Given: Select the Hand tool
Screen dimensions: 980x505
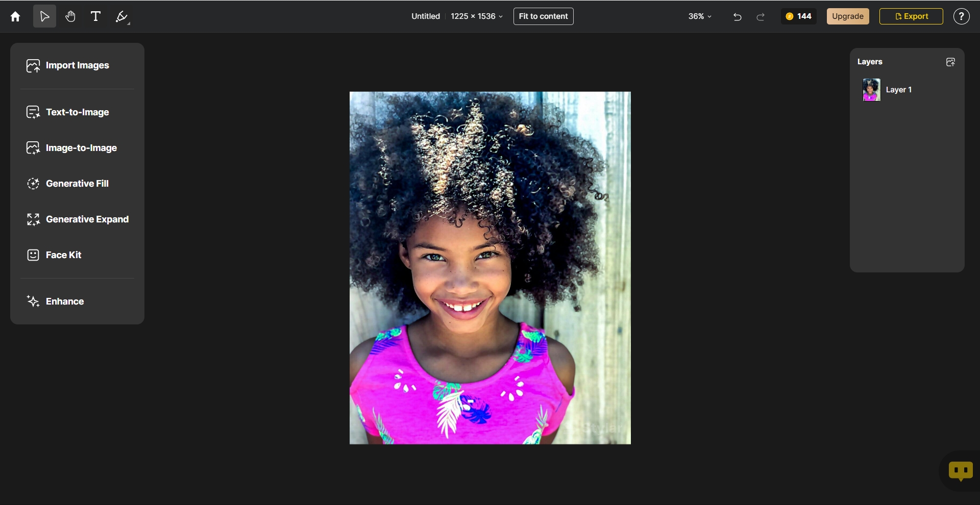Looking at the screenshot, I should (70, 16).
